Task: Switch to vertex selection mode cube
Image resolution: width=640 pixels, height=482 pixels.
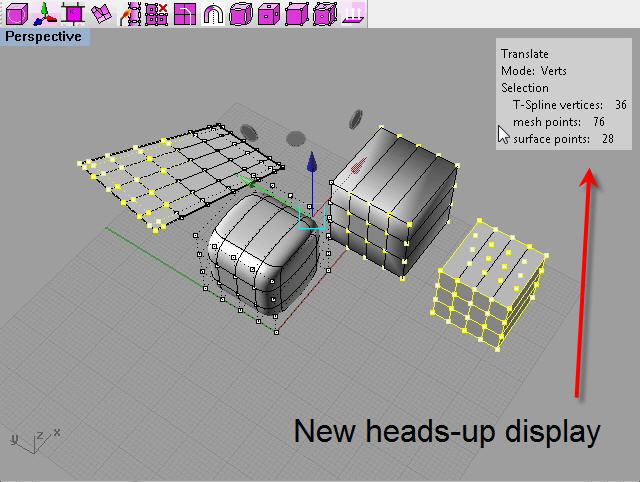Action: [x=296, y=13]
